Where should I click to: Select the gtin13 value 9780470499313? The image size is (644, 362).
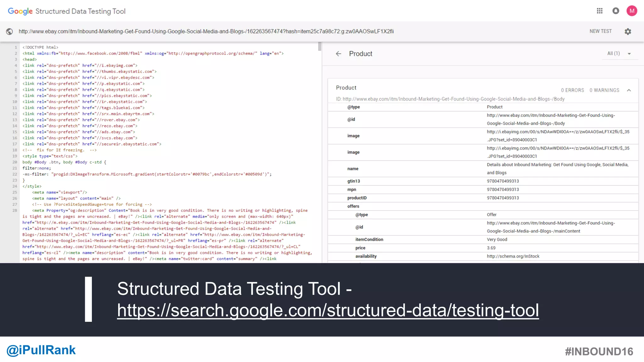(503, 181)
